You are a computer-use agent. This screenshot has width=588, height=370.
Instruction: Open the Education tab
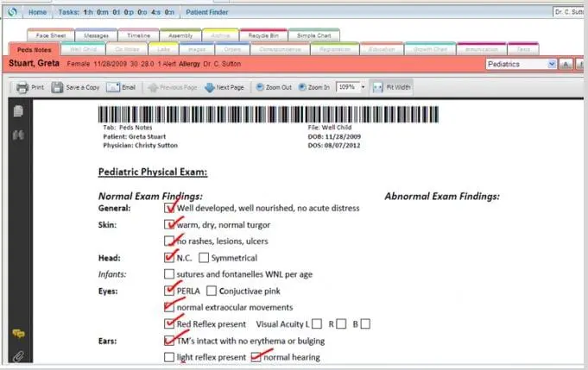382,49
